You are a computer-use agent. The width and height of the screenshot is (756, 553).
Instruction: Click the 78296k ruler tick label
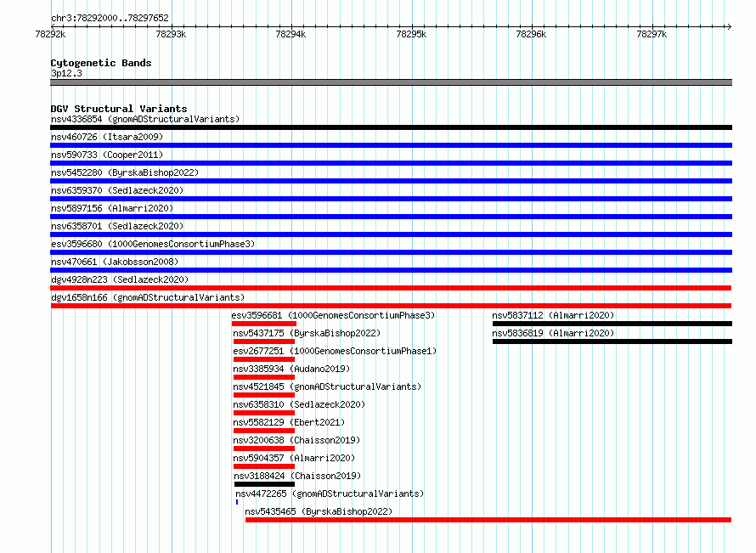coord(531,34)
